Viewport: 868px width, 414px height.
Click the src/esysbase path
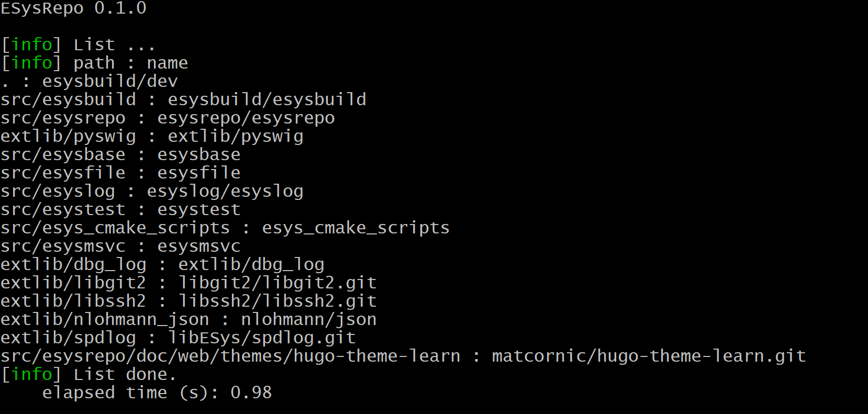click(x=63, y=155)
